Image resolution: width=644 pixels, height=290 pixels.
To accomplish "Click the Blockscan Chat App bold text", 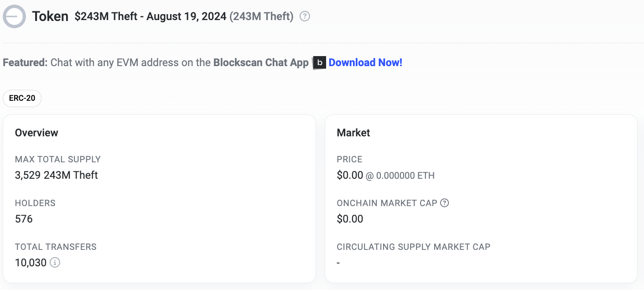I will [x=261, y=62].
